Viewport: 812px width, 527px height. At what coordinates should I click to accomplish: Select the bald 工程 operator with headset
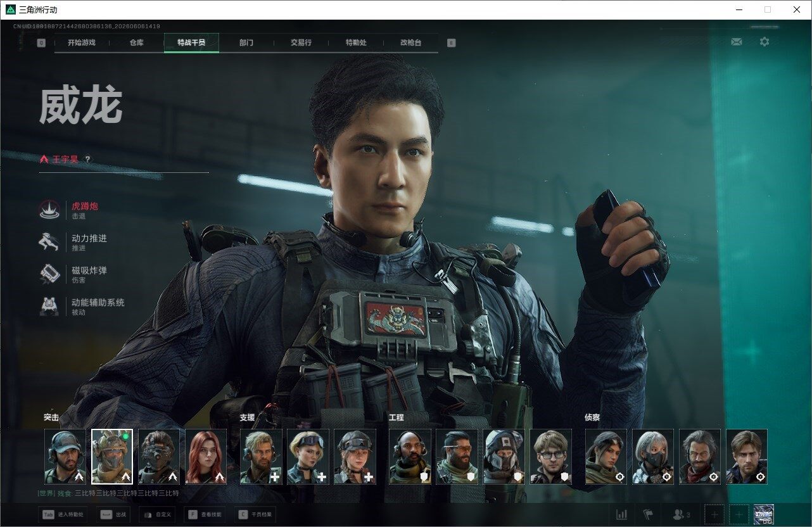click(410, 457)
